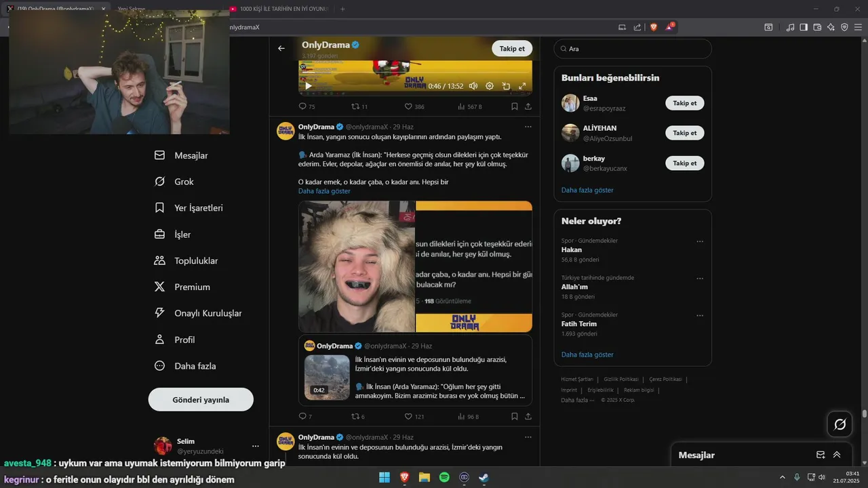View analytics showing 96 B views

pyautogui.click(x=469, y=416)
